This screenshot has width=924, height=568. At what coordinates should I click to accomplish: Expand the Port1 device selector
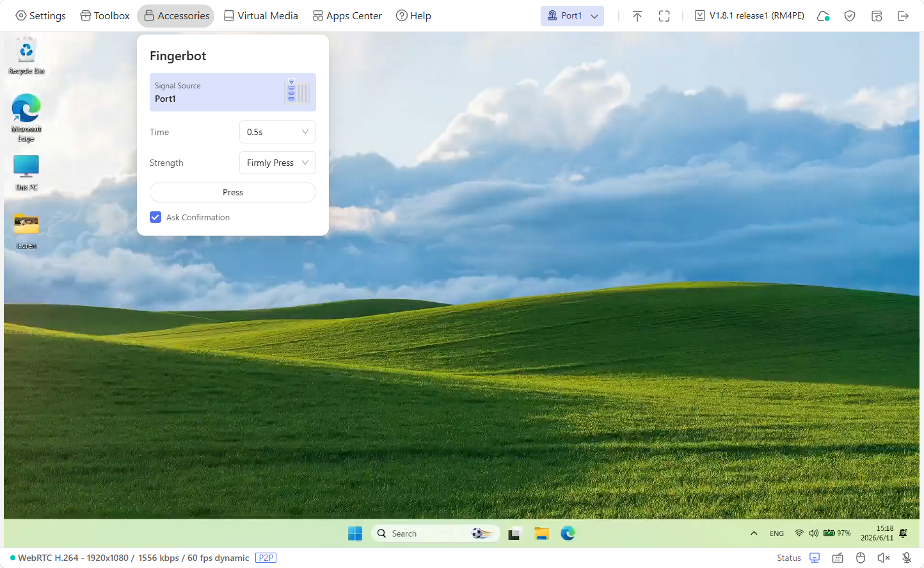pyautogui.click(x=572, y=15)
